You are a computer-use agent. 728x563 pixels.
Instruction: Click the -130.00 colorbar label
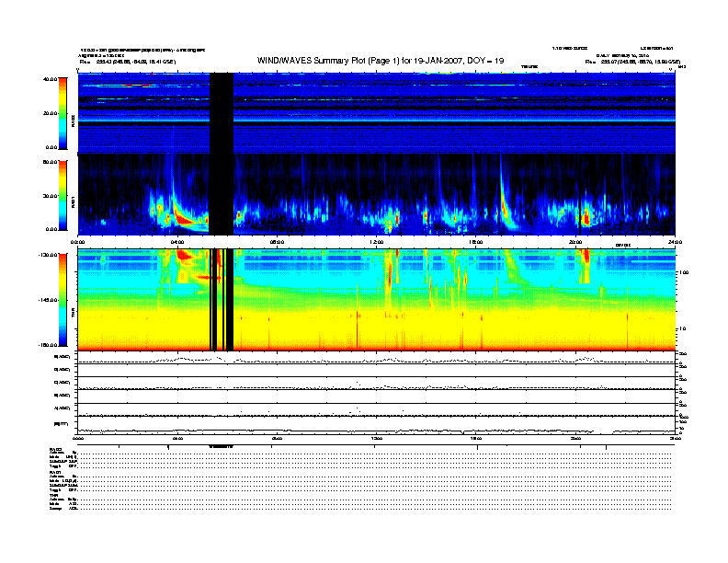point(48,255)
